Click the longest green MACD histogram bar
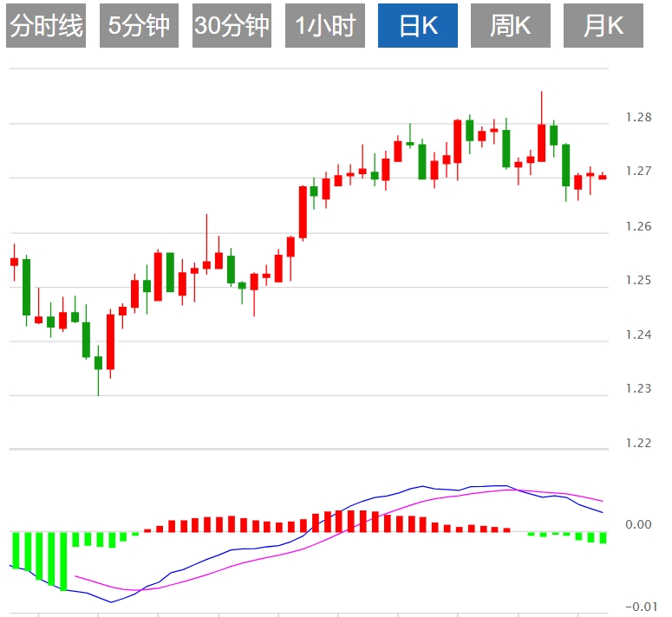 tap(63, 562)
